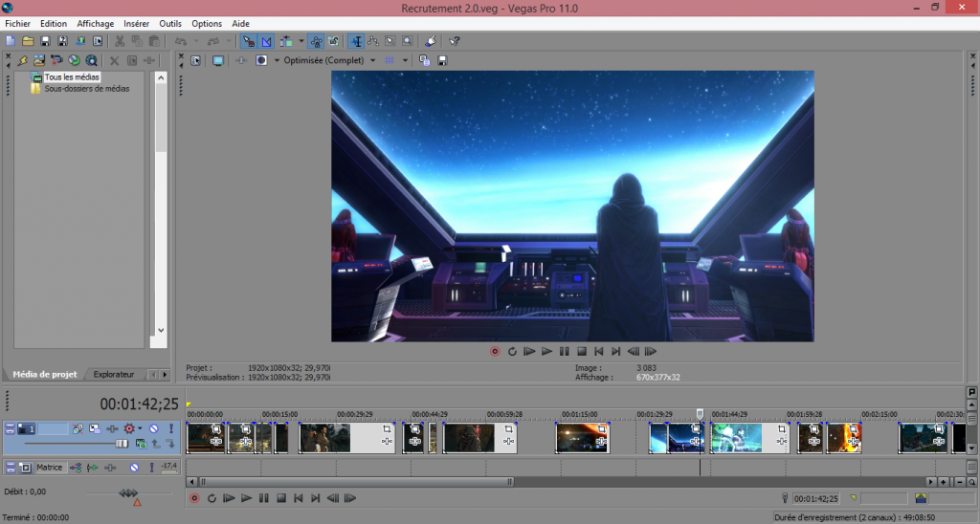Save preview snapshot to file icon
Viewport: 980px width, 524px height.
tap(442, 60)
